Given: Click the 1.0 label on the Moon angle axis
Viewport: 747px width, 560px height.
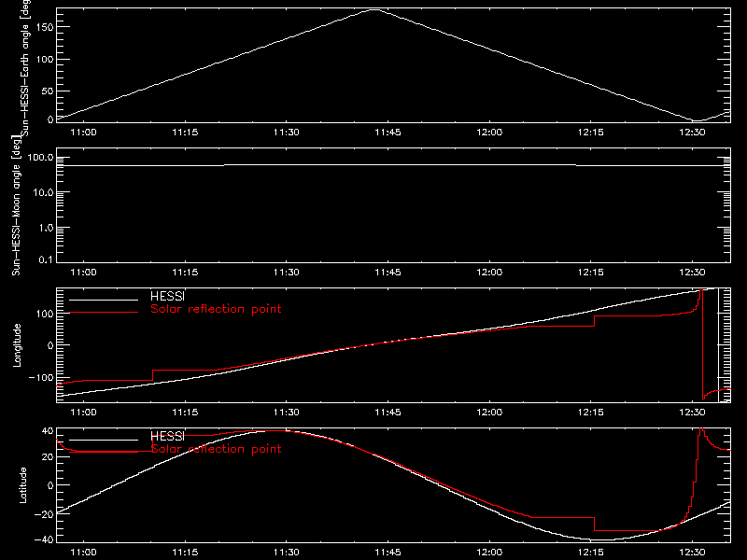Looking at the screenshot, I should pyautogui.click(x=46, y=228).
